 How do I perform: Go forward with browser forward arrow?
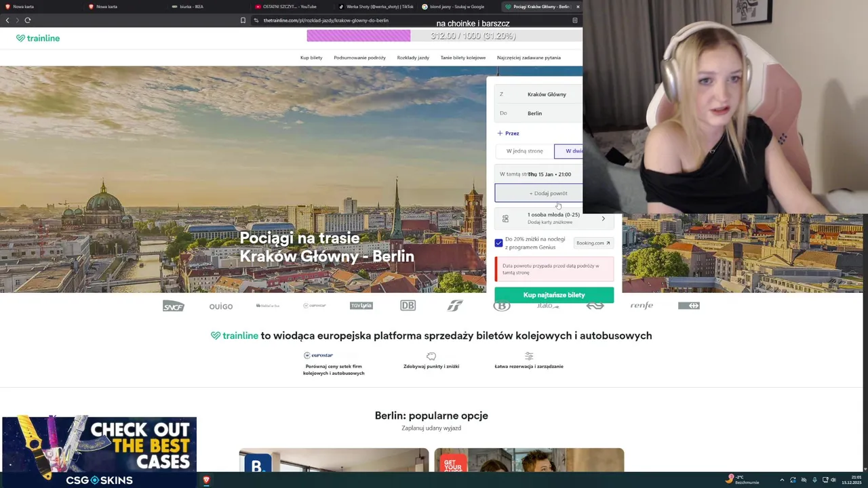[18, 20]
